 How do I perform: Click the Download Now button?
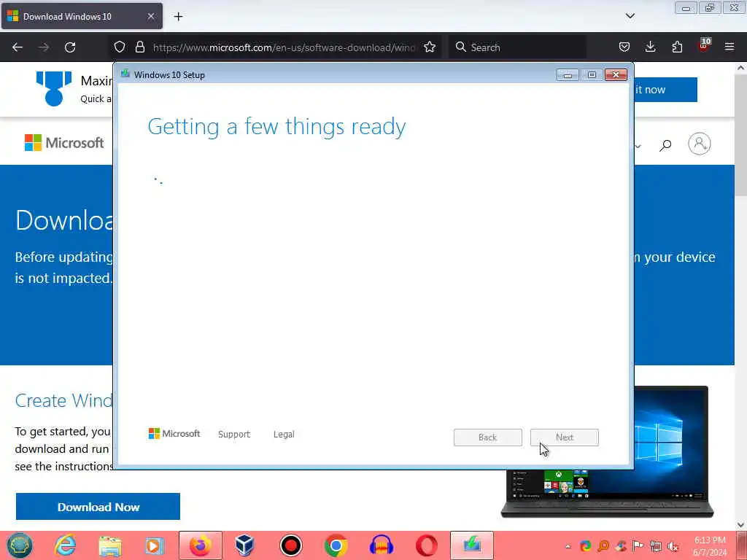click(x=98, y=507)
